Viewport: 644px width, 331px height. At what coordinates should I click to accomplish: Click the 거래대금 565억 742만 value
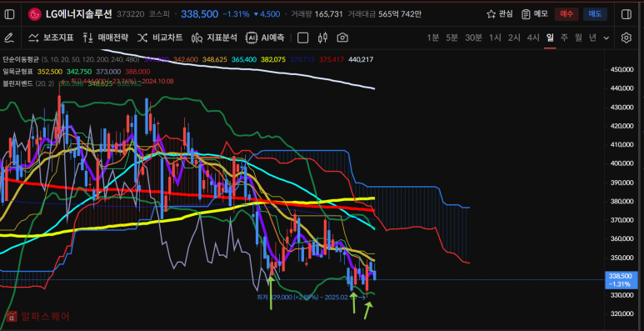(x=384, y=14)
